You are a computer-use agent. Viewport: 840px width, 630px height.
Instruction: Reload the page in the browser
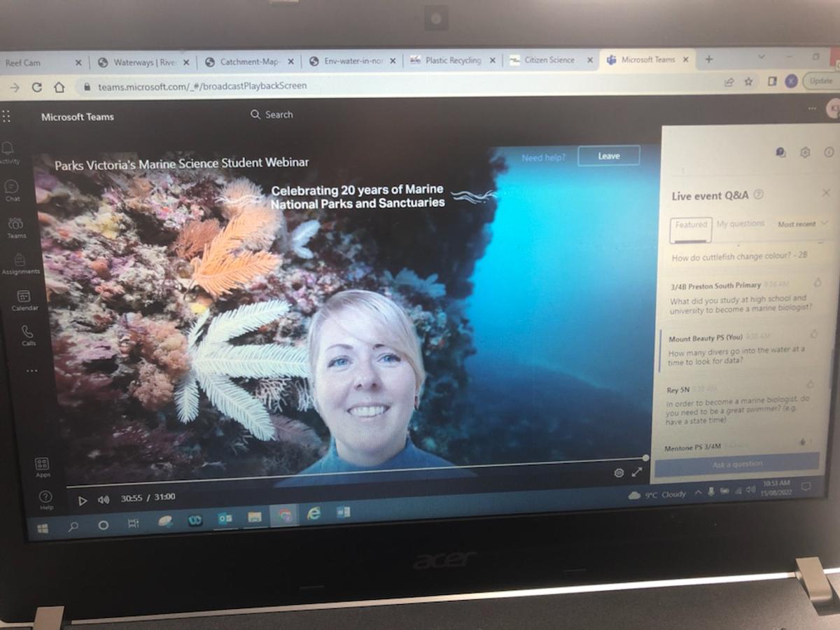click(x=37, y=87)
